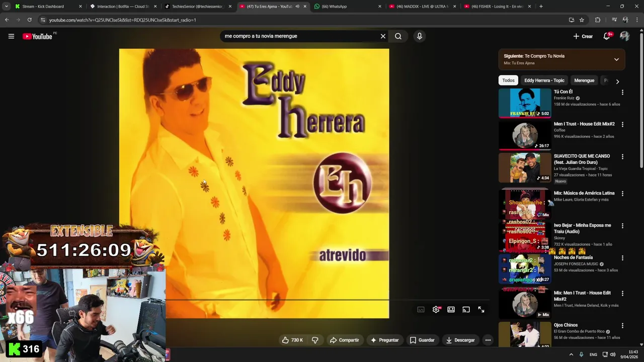Mute the Tu Eres Ajena tab audio icon

tap(297, 7)
